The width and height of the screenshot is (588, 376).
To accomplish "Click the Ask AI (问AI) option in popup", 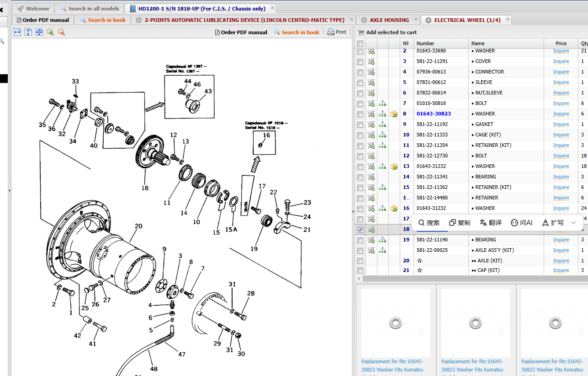I will tap(522, 223).
